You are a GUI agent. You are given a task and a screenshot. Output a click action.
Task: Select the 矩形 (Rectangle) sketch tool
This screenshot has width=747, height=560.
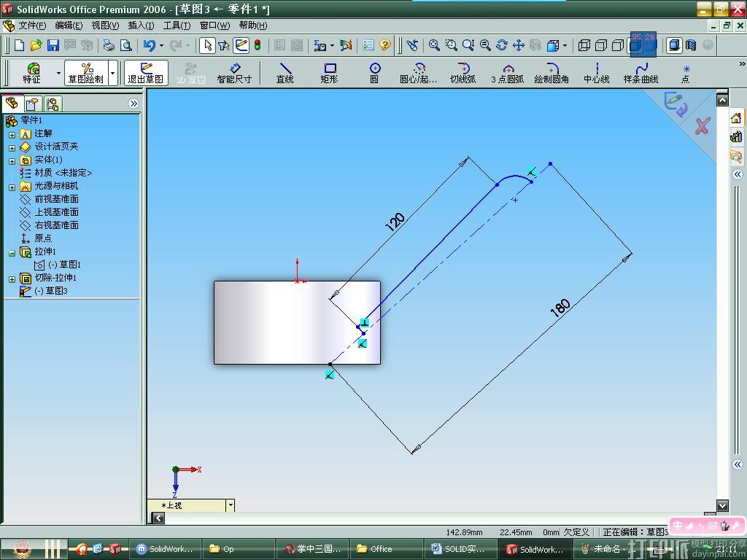[329, 72]
